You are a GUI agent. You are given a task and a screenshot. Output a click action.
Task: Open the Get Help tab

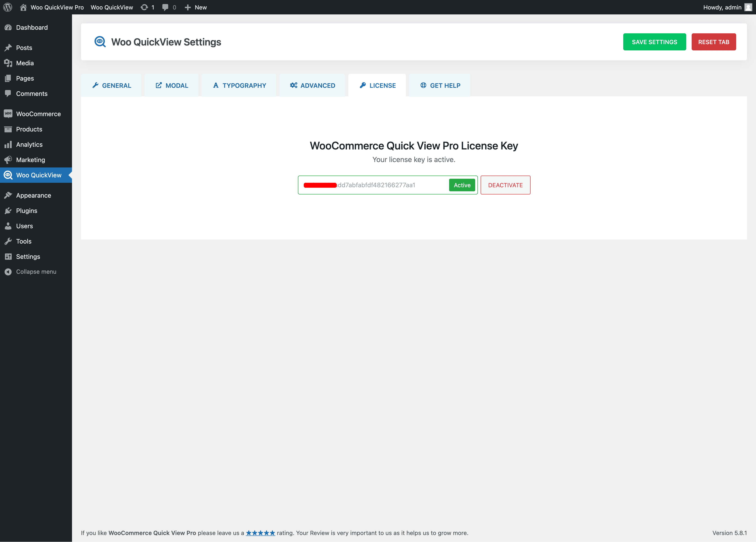point(440,85)
